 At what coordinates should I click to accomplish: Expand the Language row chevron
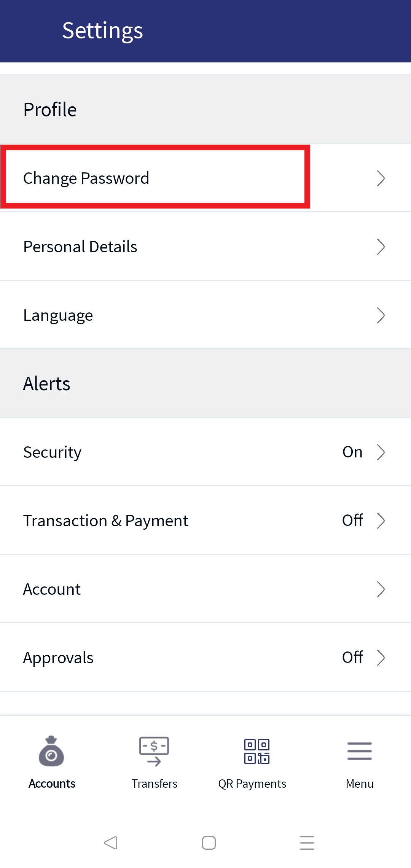tap(381, 315)
